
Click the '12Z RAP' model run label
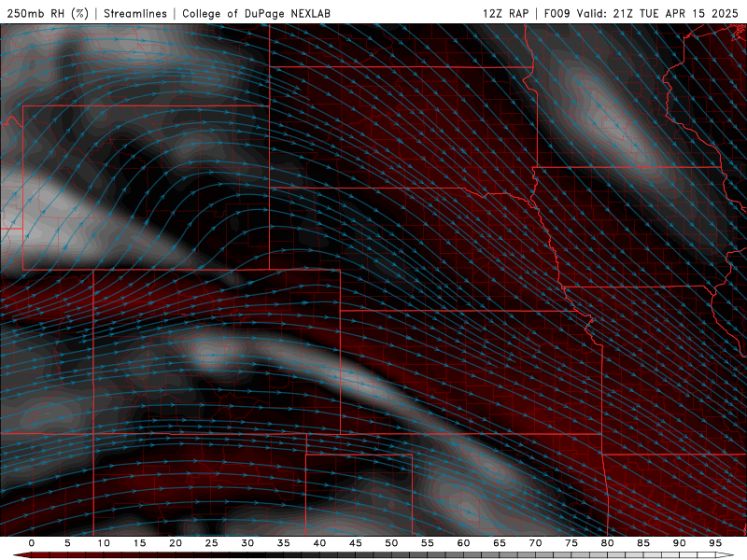pos(505,13)
